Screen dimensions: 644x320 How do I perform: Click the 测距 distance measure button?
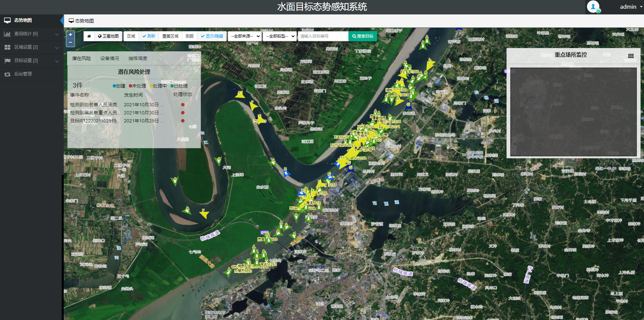point(190,36)
